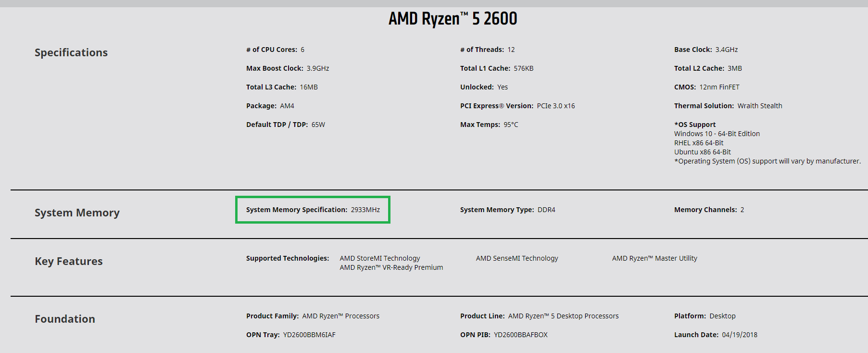Click the OPN Tray YD2600BBM6IAF value

pyautogui.click(x=309, y=335)
